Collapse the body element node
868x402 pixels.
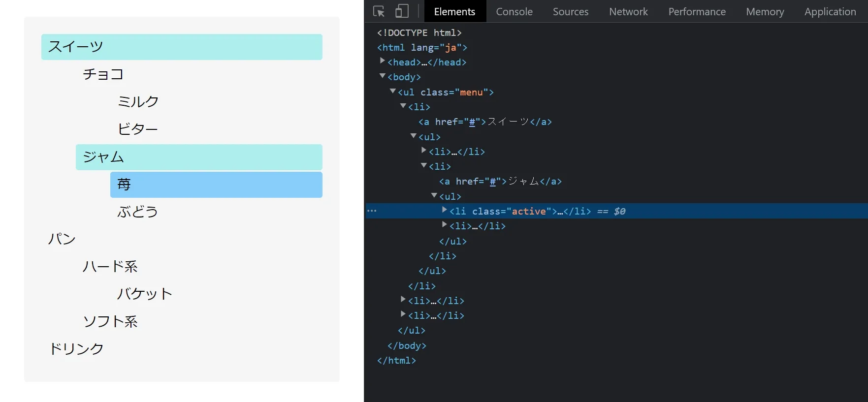click(383, 76)
